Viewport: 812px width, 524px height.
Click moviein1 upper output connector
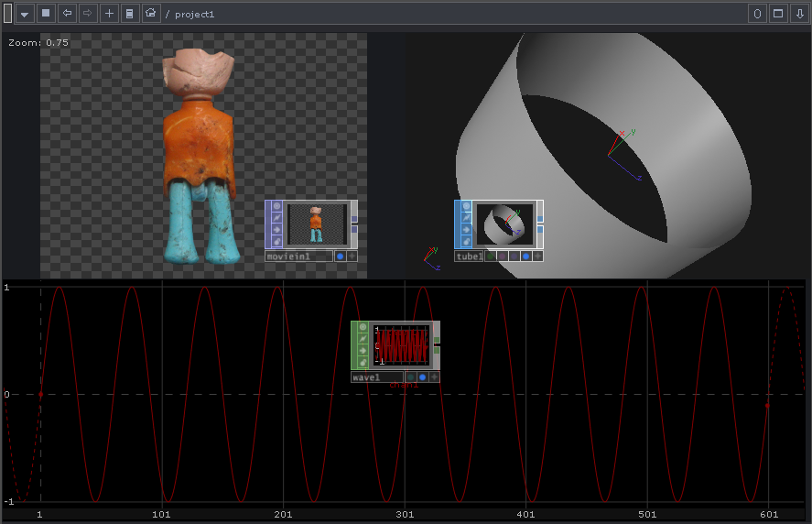pos(354,219)
